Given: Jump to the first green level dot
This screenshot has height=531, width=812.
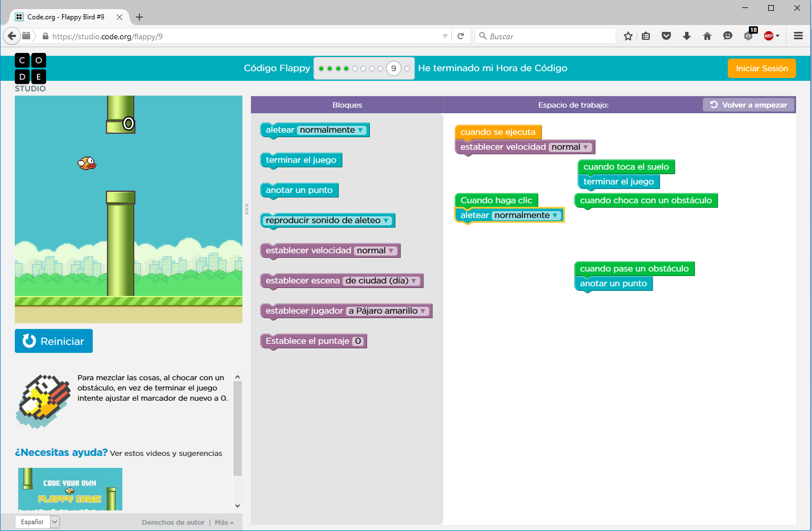Looking at the screenshot, I should coord(321,68).
